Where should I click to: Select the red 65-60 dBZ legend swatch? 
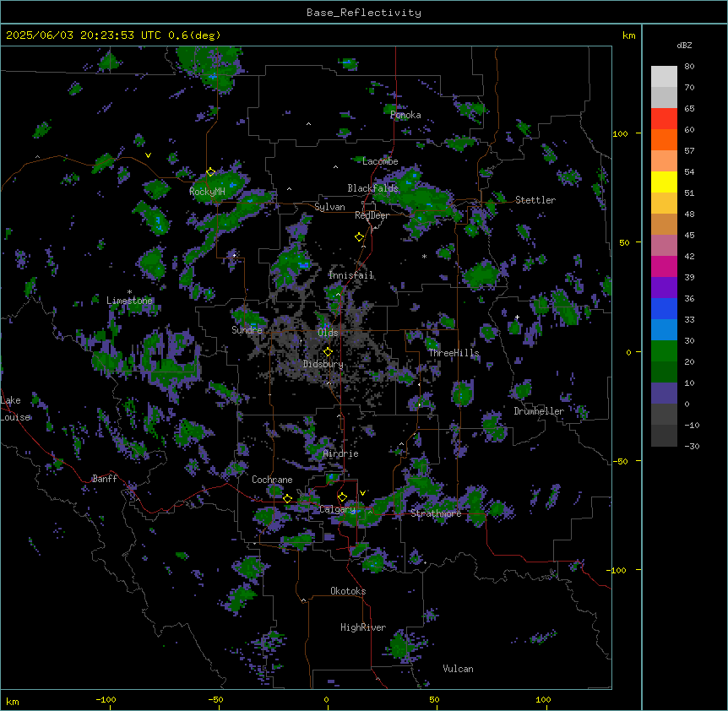(x=664, y=119)
